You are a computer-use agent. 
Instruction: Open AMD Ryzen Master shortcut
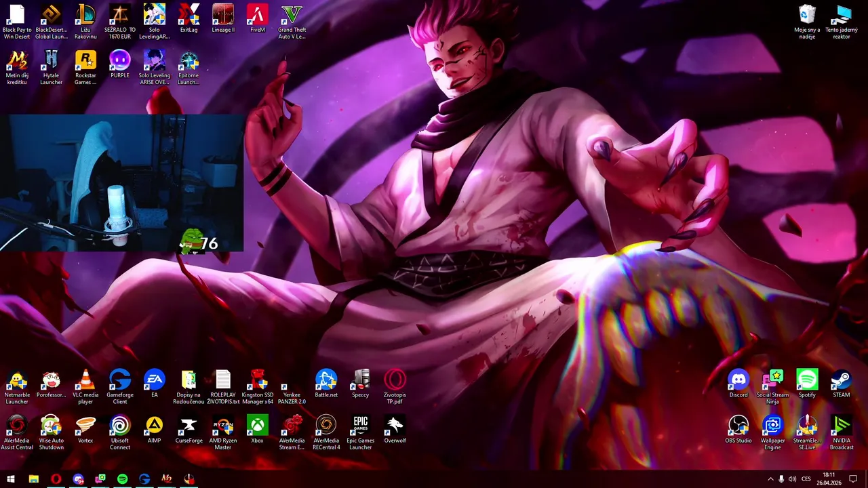click(223, 432)
